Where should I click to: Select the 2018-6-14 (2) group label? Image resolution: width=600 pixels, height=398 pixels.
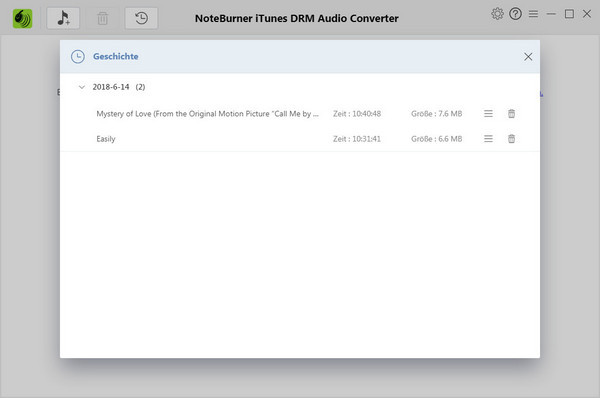(x=119, y=87)
